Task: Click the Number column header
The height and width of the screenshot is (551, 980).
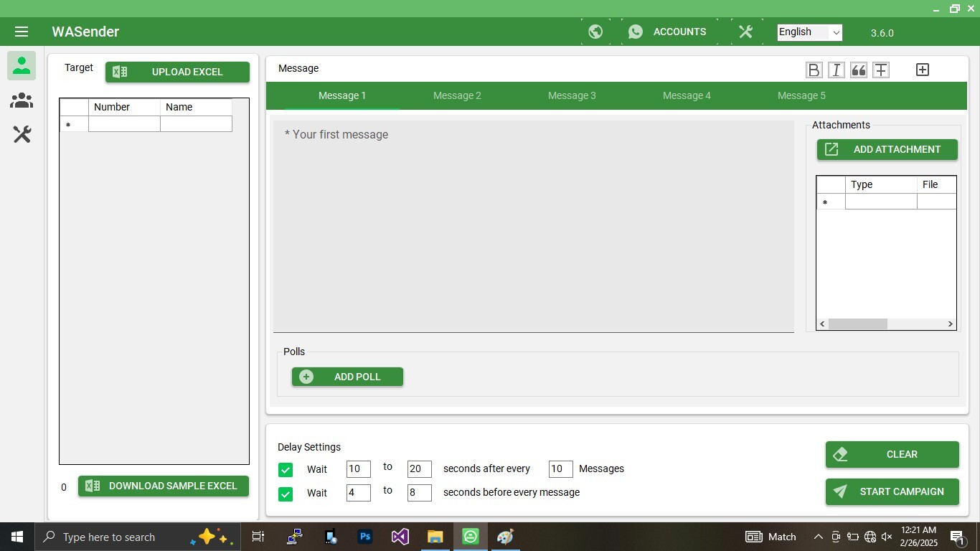Action: click(124, 107)
